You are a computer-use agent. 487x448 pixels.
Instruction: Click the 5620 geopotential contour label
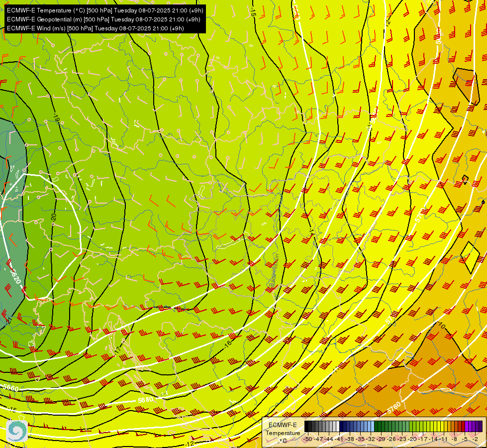tap(15, 276)
